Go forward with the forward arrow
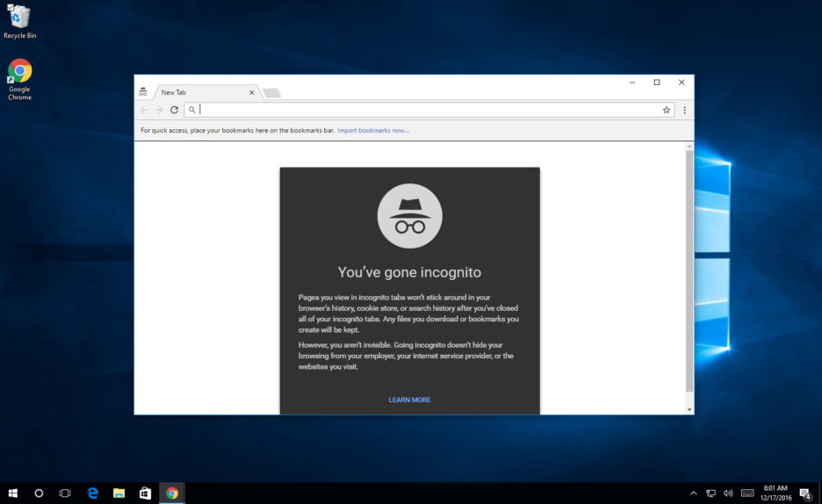 [x=159, y=110]
